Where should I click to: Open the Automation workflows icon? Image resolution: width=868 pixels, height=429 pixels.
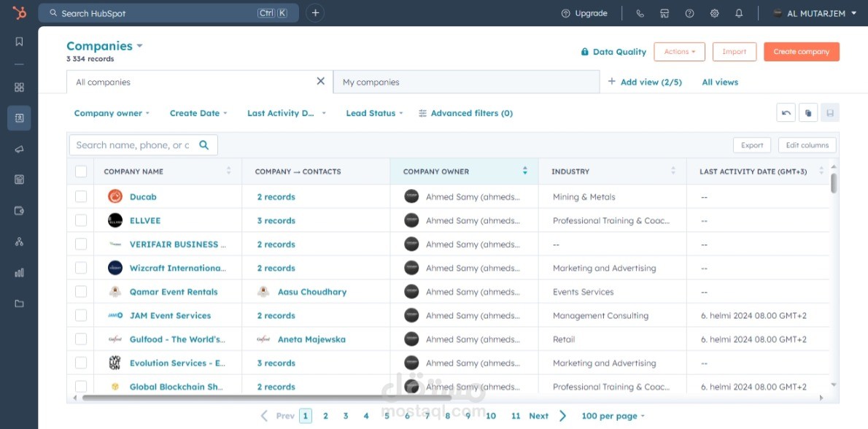20,241
